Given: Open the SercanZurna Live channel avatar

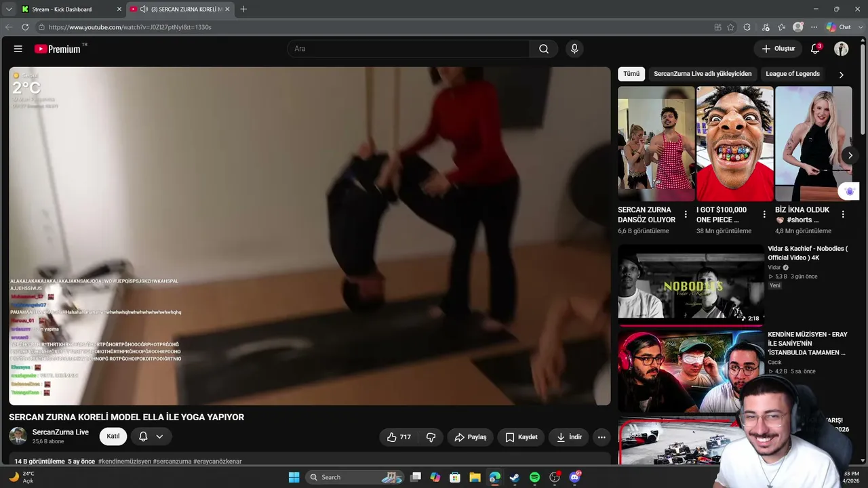Looking at the screenshot, I should coord(18,436).
